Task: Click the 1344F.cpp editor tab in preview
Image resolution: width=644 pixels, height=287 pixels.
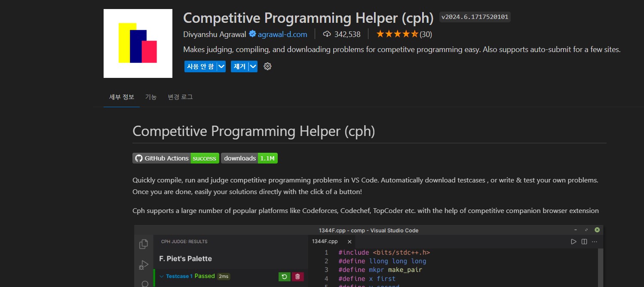Action: (325, 242)
